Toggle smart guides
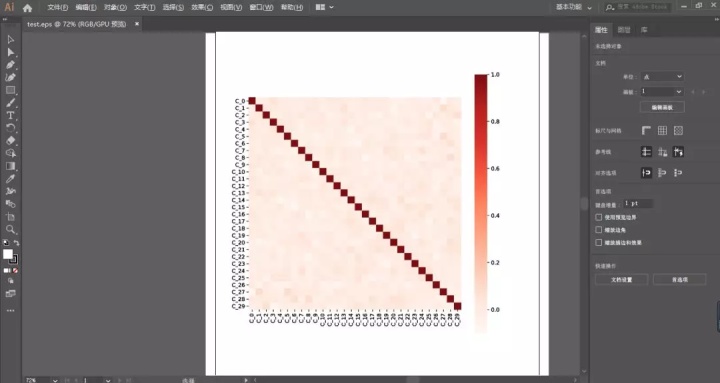720x383 pixels. pos(678,152)
